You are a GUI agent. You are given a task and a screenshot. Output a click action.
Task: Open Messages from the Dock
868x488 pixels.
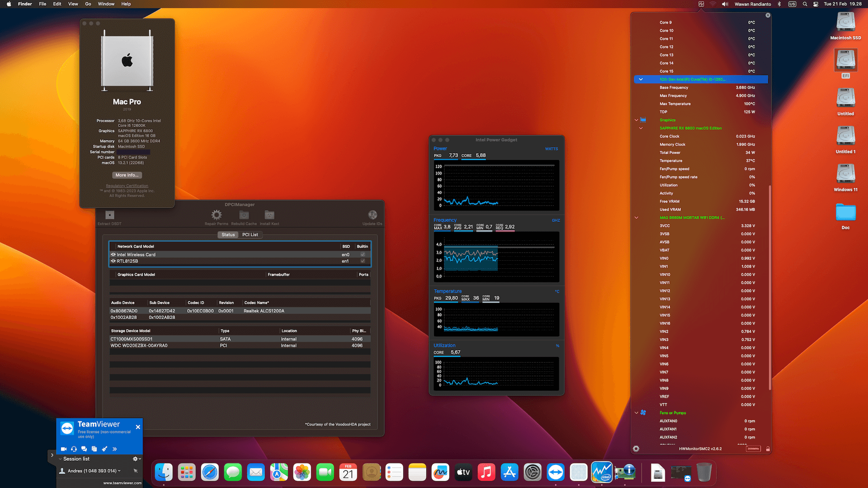click(233, 473)
